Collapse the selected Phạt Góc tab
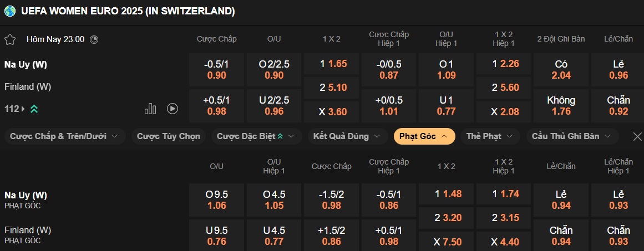644x251 pixels. [424, 136]
